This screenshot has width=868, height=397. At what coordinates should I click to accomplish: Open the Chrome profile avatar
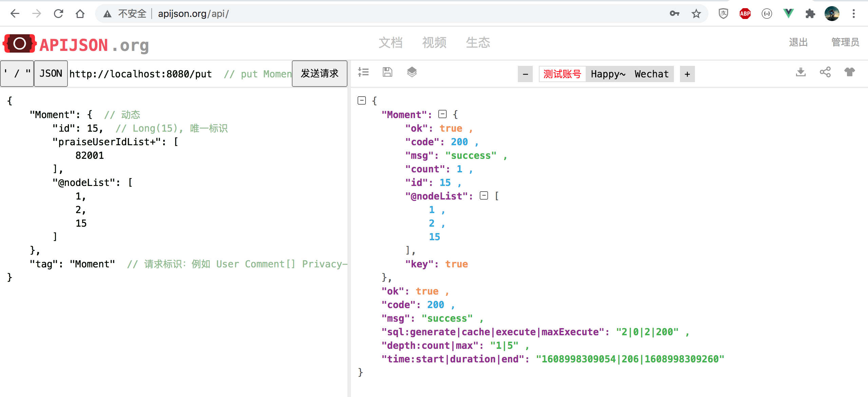tap(832, 14)
